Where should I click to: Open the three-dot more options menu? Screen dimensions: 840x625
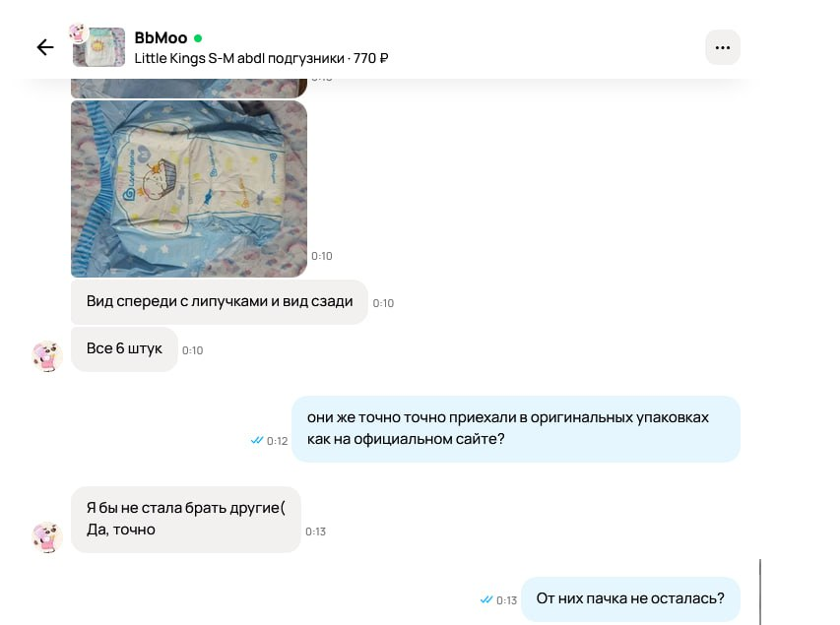[x=722, y=47]
